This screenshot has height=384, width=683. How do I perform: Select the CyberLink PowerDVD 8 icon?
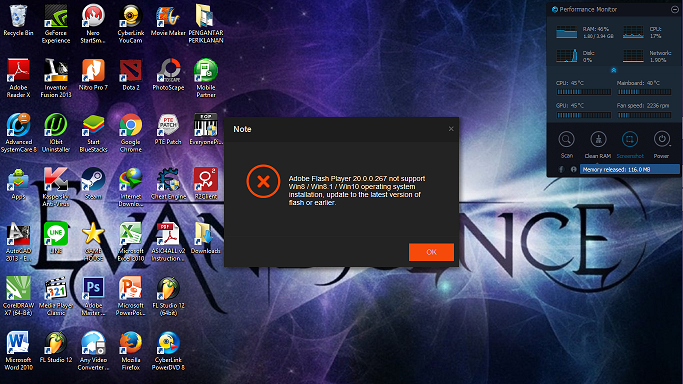tap(168, 351)
